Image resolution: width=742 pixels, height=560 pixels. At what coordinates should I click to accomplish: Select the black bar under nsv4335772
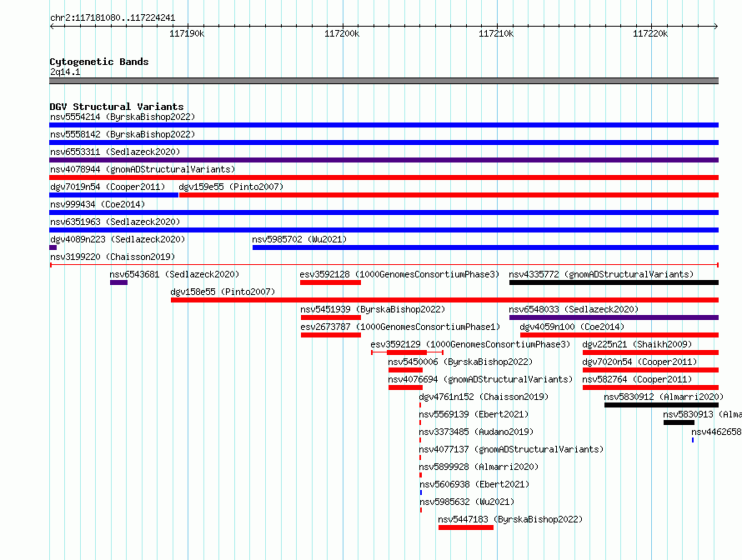614,282
